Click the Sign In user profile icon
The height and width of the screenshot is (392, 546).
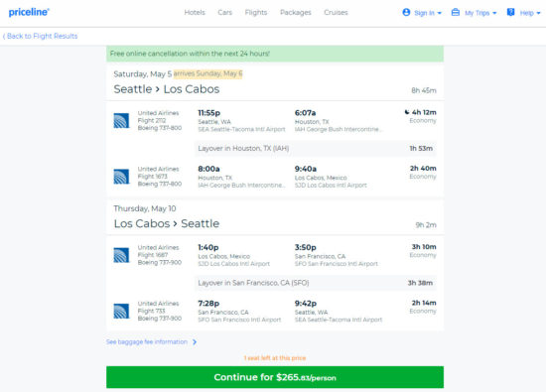[406, 12]
